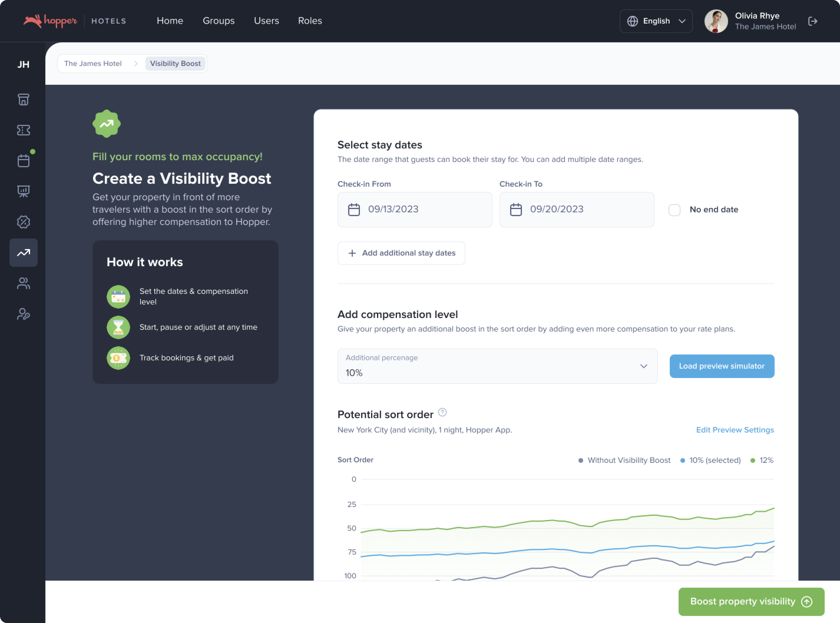The height and width of the screenshot is (623, 840).
Task: Open the Check-in From date picker
Action: (x=414, y=210)
